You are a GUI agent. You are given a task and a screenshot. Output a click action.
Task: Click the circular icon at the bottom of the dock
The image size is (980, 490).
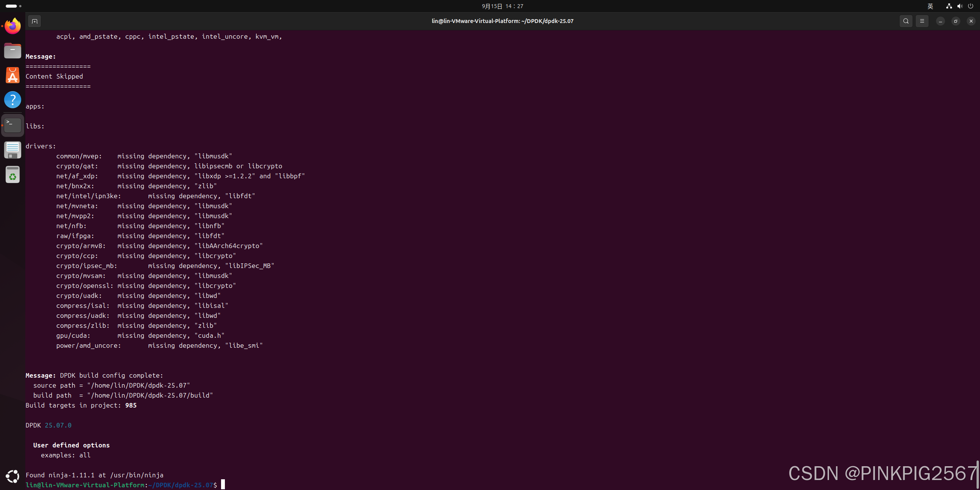tap(12, 476)
